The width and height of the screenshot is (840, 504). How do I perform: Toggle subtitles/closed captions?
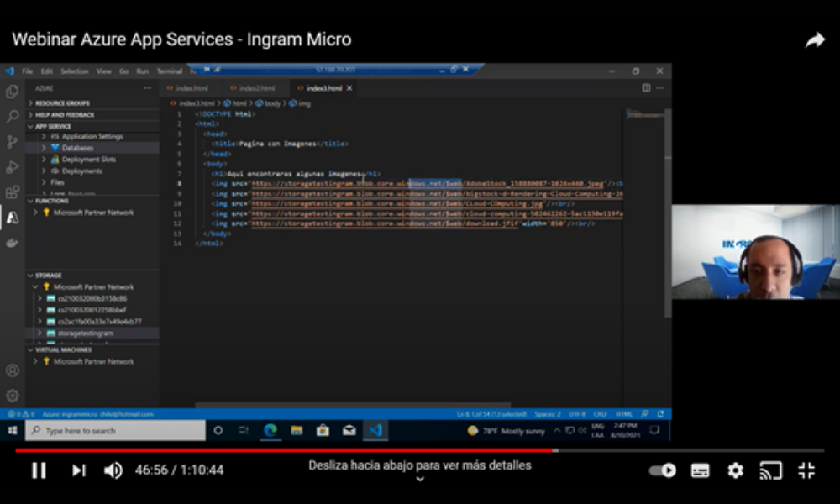click(x=700, y=470)
